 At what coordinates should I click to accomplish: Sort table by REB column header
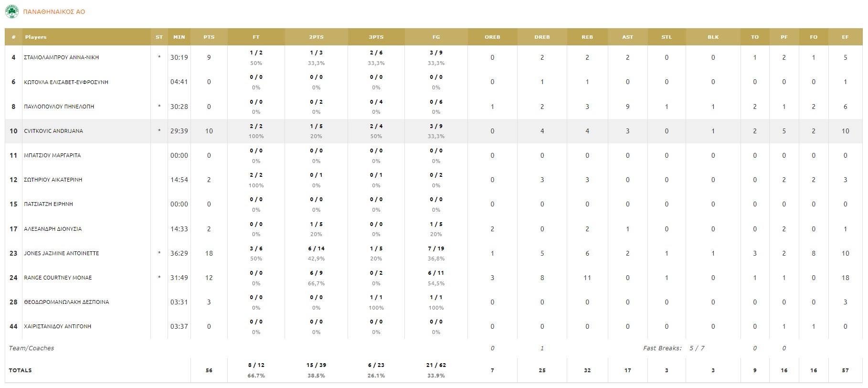(587, 37)
